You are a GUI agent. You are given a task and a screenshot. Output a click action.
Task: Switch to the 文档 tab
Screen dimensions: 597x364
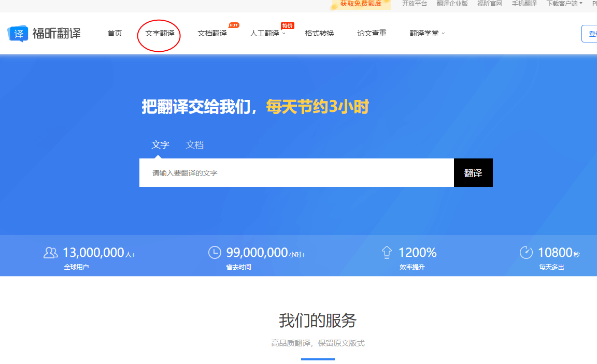click(194, 145)
